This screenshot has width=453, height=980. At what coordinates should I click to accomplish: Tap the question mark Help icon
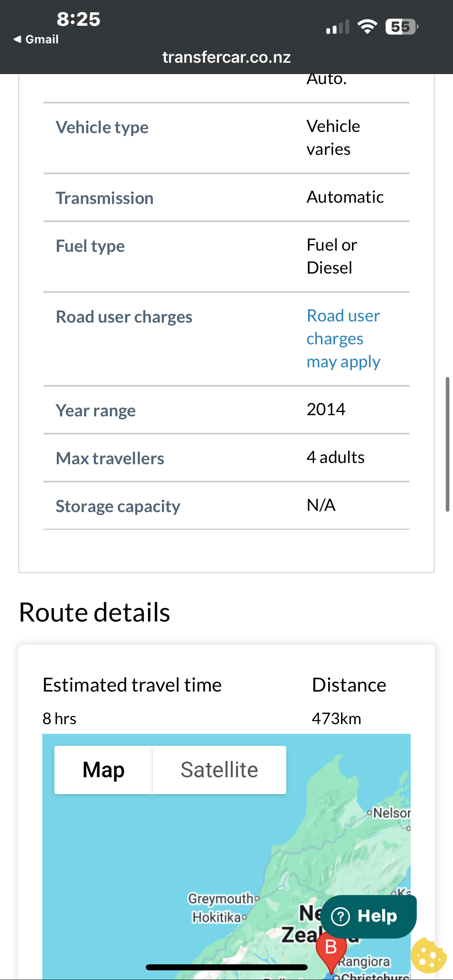tap(341, 916)
